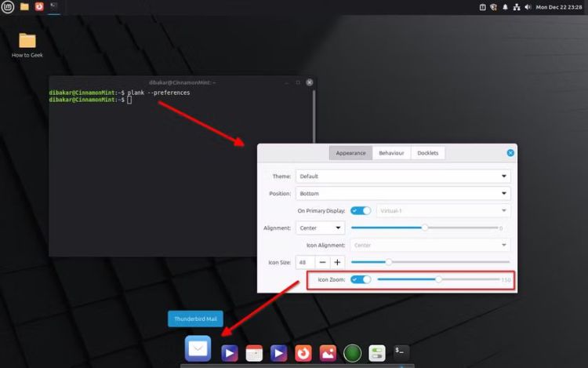Open the volume icon in system tray
This screenshot has height=368, width=588.
(x=528, y=7)
